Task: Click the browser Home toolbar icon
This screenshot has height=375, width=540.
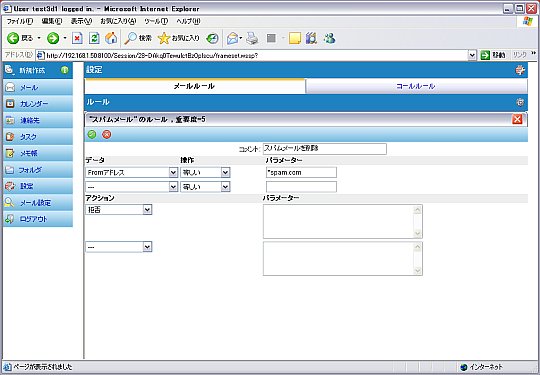Action: tap(111, 38)
